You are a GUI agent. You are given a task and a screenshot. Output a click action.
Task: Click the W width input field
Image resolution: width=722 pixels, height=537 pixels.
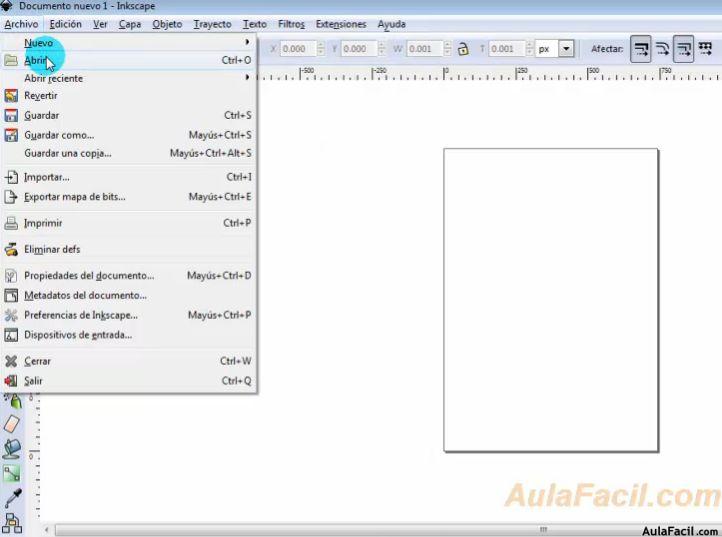click(x=425, y=48)
